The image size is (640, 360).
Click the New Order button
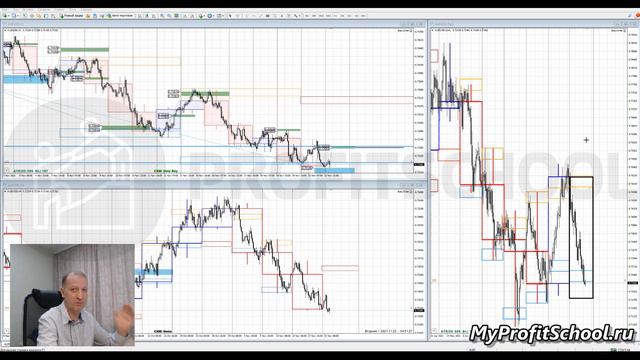tap(72, 16)
